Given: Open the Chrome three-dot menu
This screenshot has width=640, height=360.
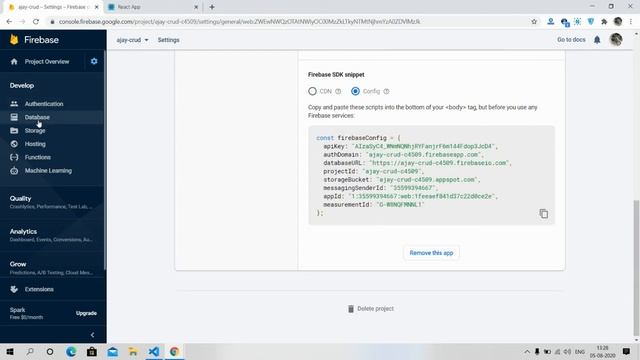Looking at the screenshot, I should (631, 22).
